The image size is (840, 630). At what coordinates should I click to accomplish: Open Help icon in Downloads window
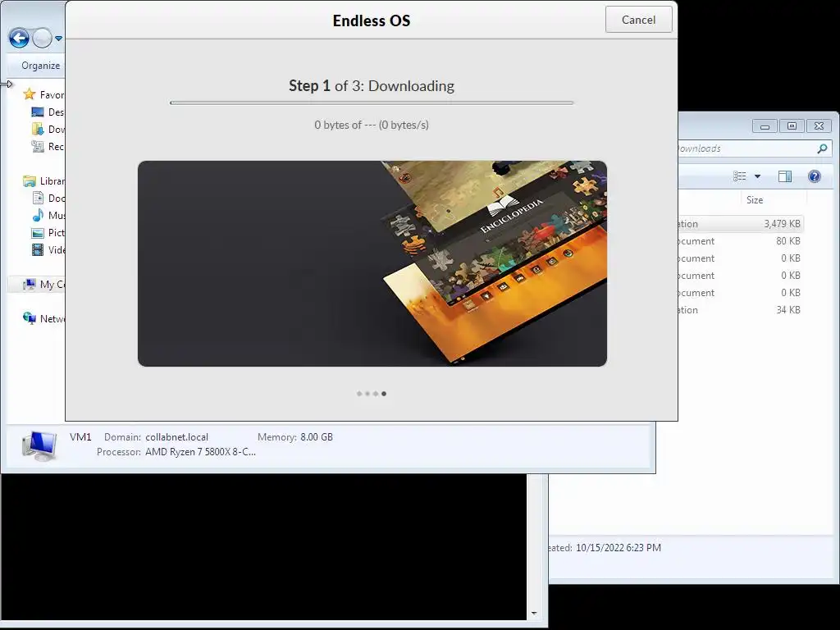pos(815,176)
